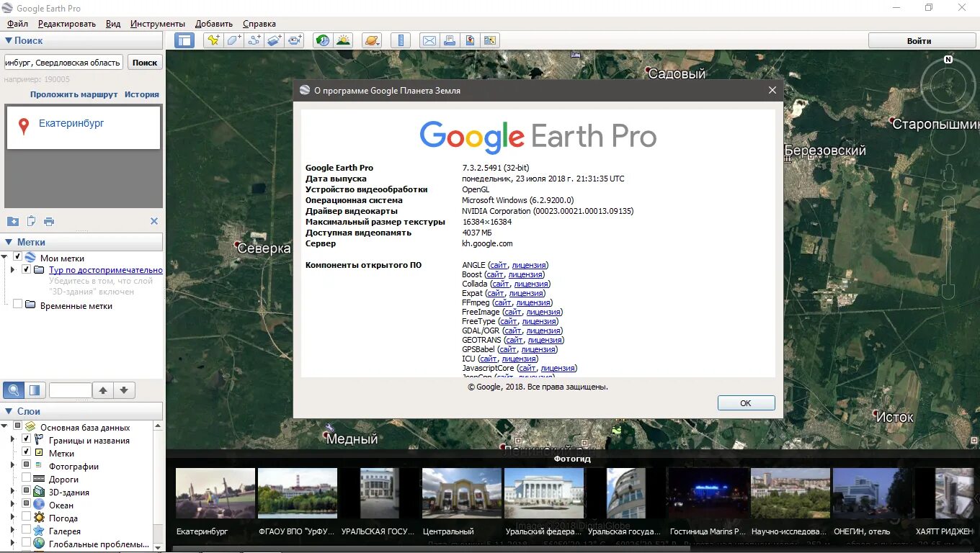Image resolution: width=980 pixels, height=553 pixels.
Task: Move selected item down with arrow button
Action: click(124, 390)
